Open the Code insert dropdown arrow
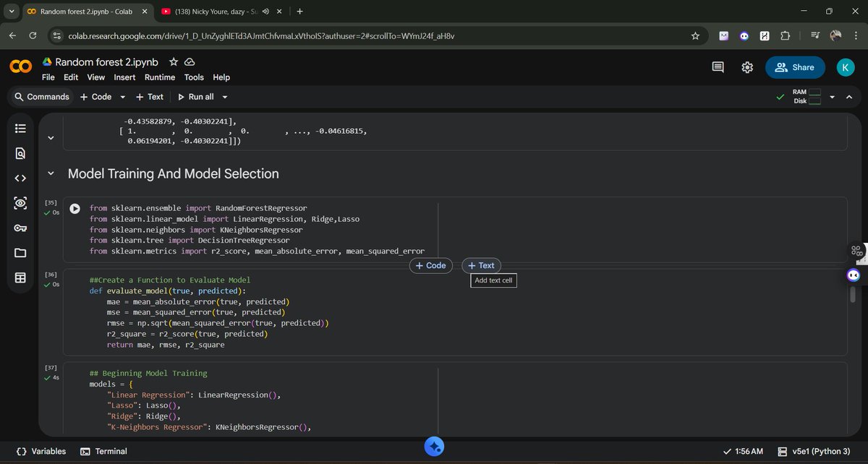Screen dimensions: 868x464 click(x=122, y=97)
